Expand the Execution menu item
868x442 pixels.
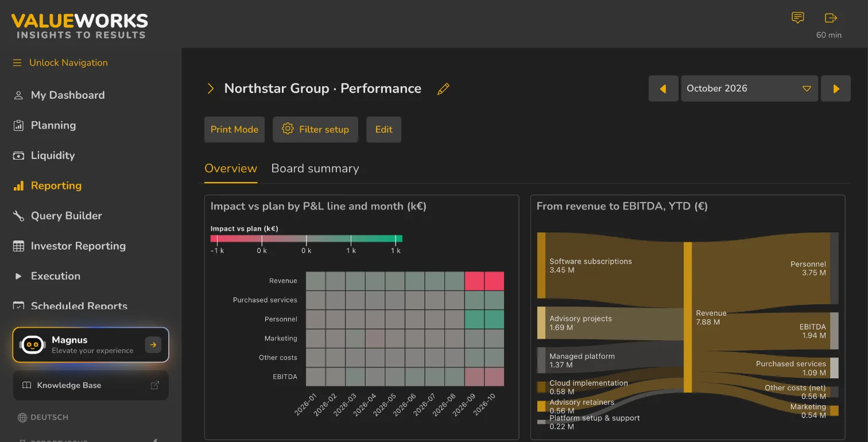click(56, 276)
